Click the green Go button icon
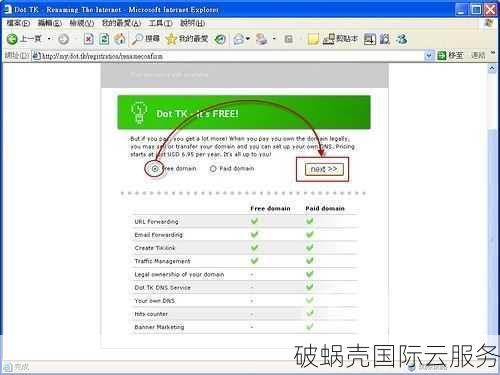The height and width of the screenshot is (375, 500). tap(442, 55)
